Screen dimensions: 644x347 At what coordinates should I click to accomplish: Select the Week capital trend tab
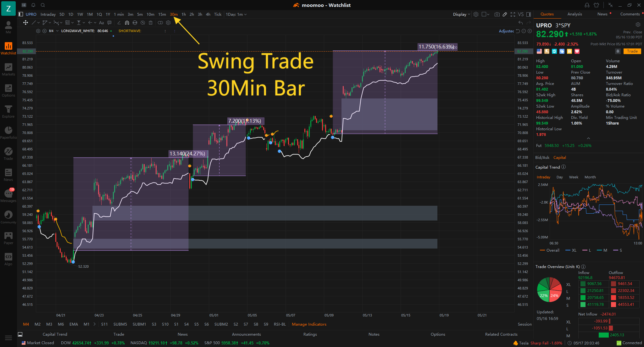[x=574, y=177]
